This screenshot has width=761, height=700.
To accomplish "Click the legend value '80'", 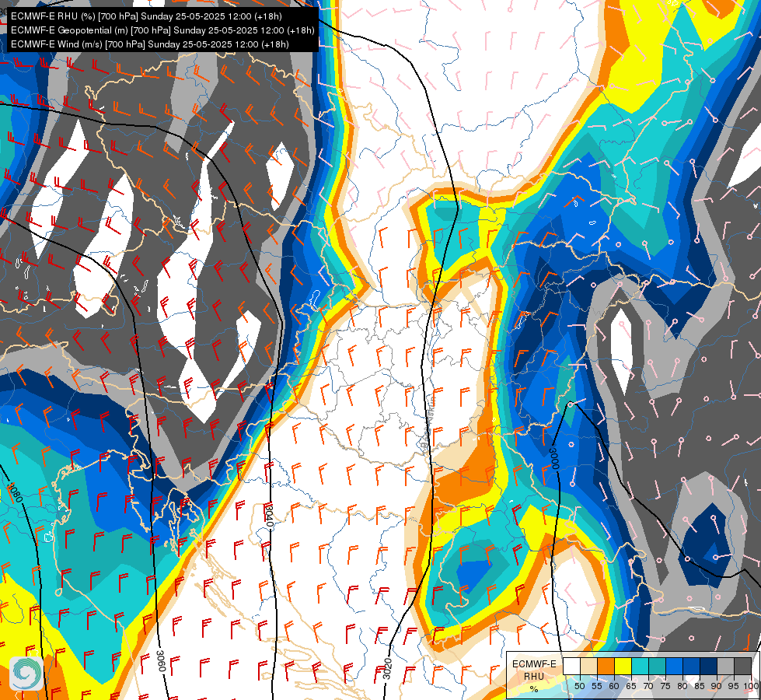I will click(x=682, y=686).
